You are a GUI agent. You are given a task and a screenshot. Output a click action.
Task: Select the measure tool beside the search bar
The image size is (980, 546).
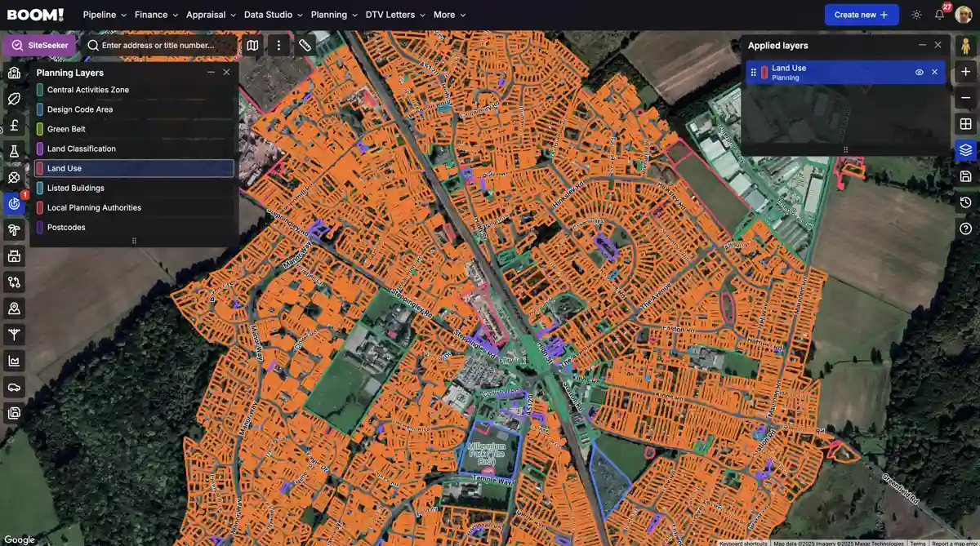tap(305, 45)
